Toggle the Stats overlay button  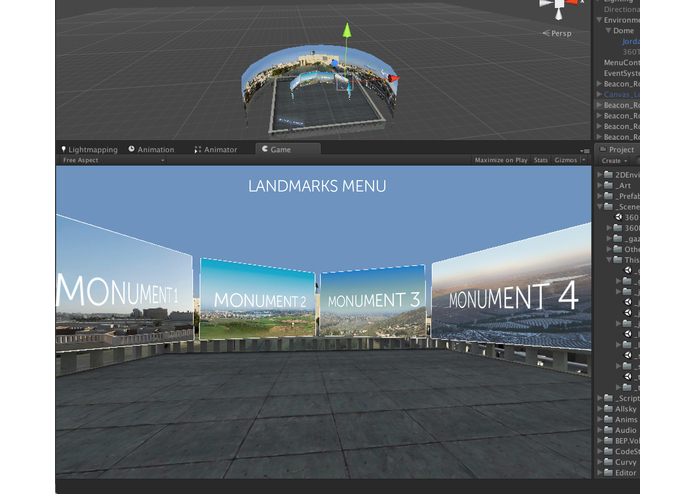click(541, 160)
